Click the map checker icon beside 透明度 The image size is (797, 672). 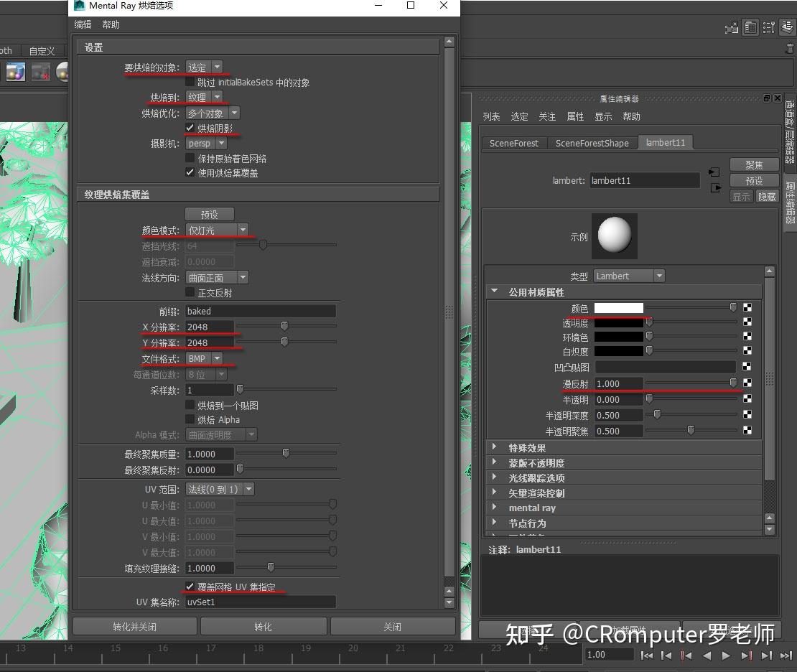[x=749, y=322]
